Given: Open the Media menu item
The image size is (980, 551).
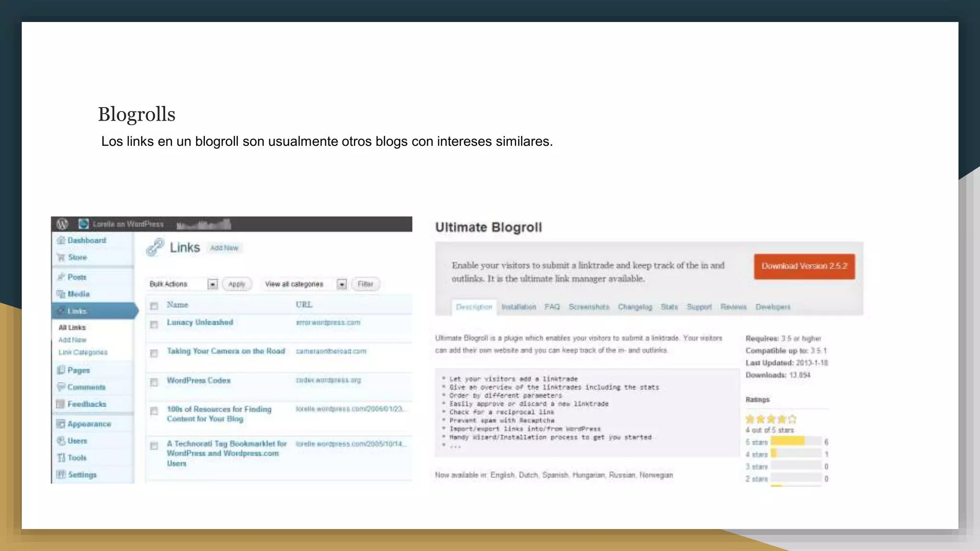Looking at the screenshot, I should pyautogui.click(x=78, y=294).
